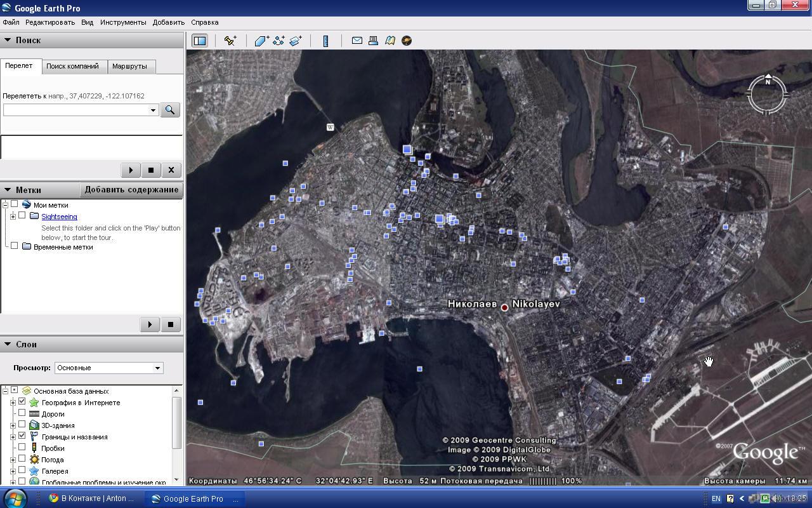Expand the Погода layer tree node
The width and height of the screenshot is (812, 508).
click(x=13, y=460)
